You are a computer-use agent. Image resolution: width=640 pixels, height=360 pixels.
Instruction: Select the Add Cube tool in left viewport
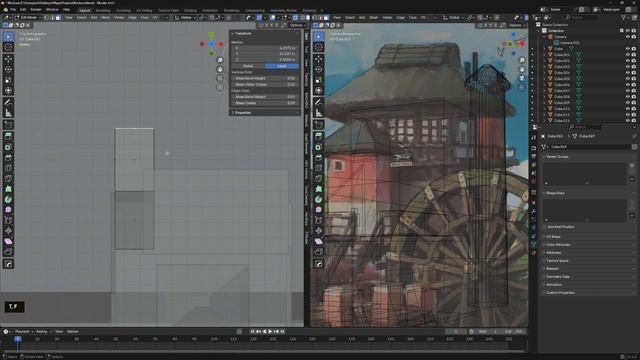pyautogui.click(x=8, y=124)
